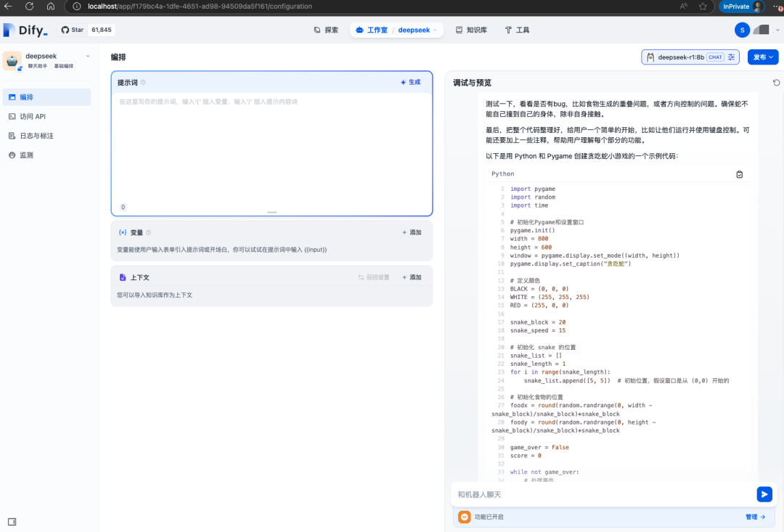This screenshot has height=532, width=784.
Task: Open 召回设置 retrieval settings
Action: [x=374, y=277]
